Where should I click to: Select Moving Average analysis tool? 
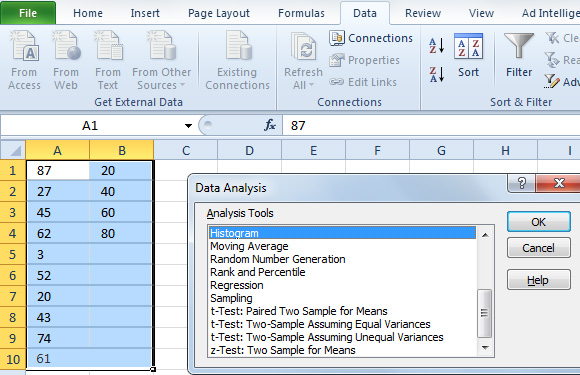pos(342,246)
